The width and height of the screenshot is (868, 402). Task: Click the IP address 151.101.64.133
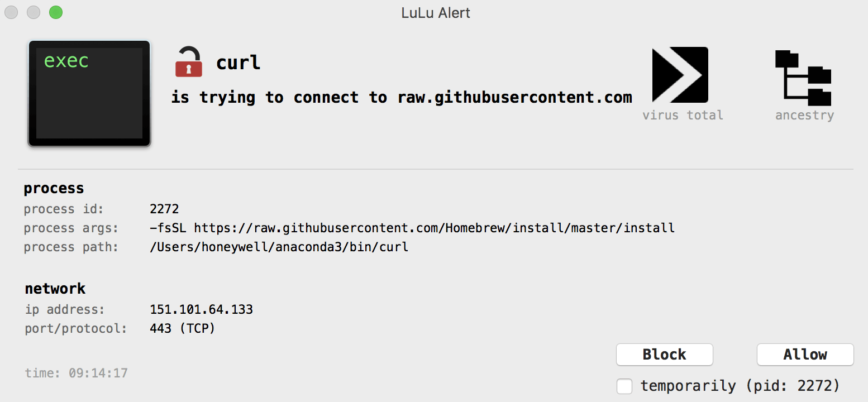point(201,309)
